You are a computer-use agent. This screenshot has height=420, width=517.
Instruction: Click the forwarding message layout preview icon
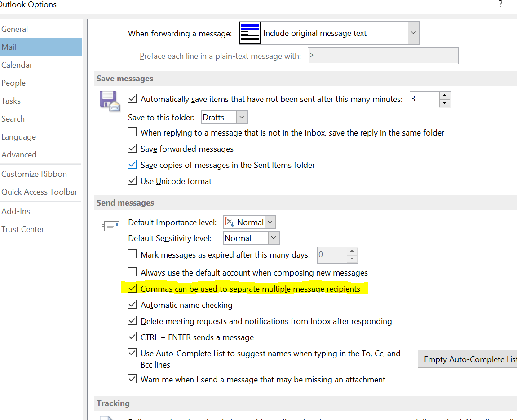point(250,33)
